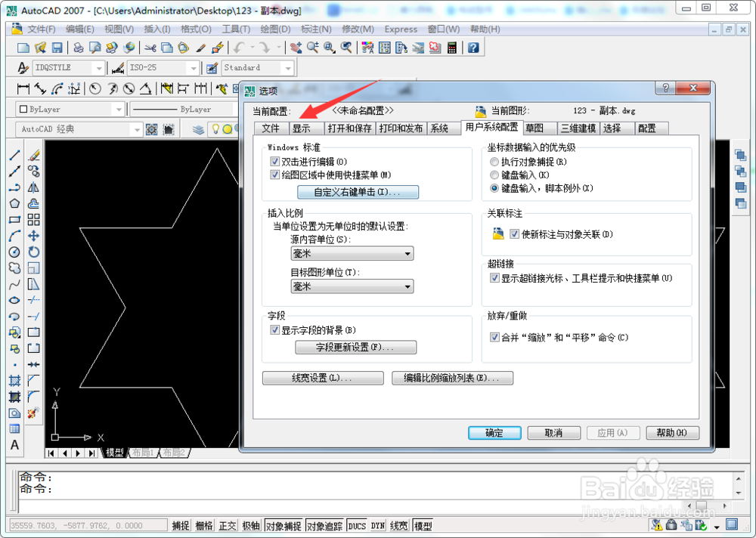Open the redo history dropdown arrow
The height and width of the screenshot is (538, 756).
[279, 48]
